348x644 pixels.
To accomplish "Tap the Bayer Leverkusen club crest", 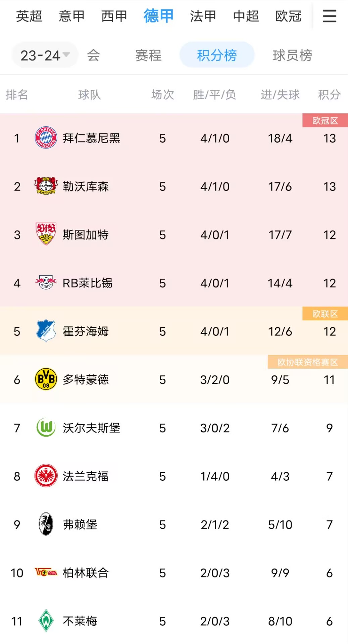I will point(46,186).
